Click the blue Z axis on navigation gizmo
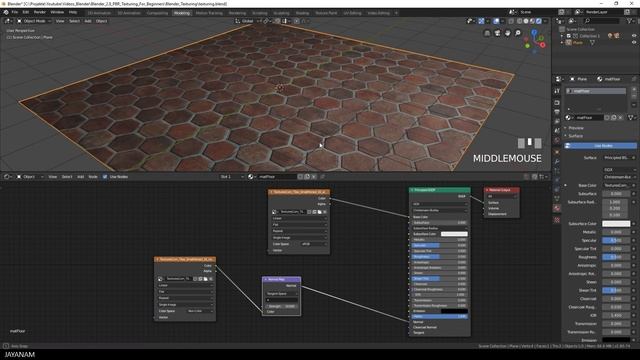 (x=534, y=32)
